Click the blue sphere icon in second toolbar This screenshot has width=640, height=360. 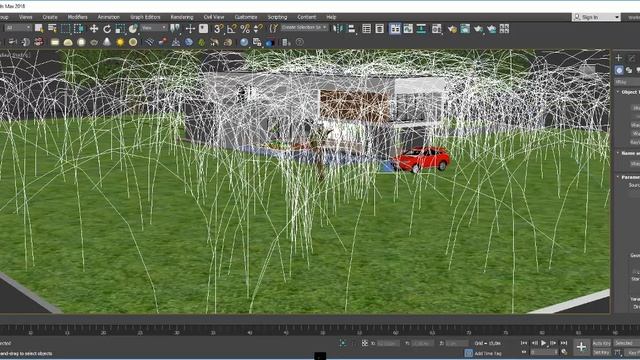(244, 42)
